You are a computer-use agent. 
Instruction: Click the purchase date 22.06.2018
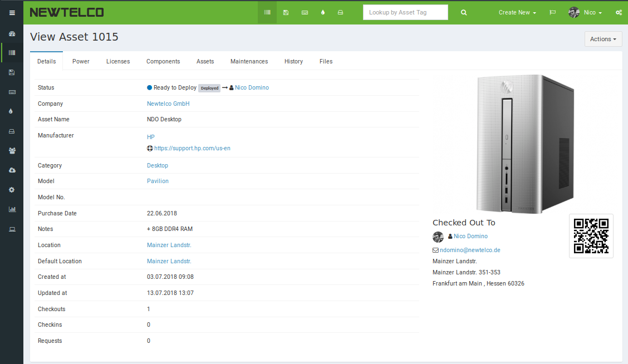(162, 213)
